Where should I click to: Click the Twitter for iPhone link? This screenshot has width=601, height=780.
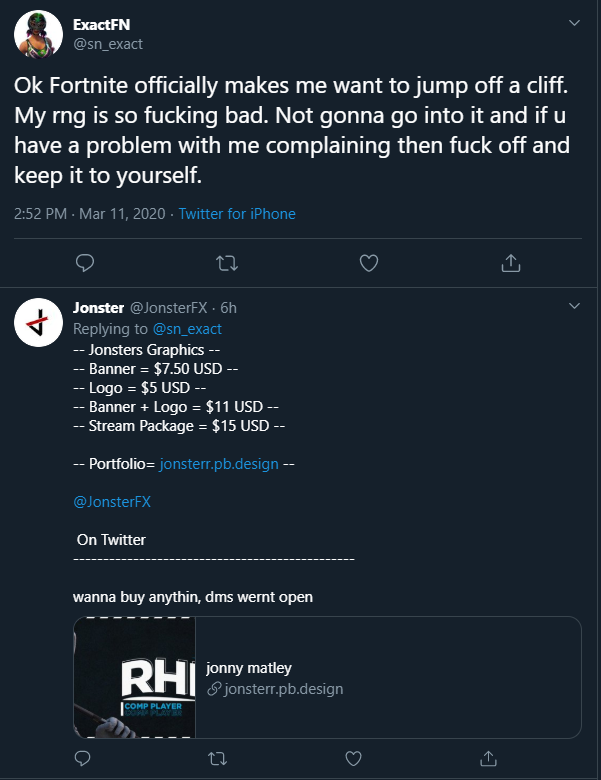click(x=237, y=214)
